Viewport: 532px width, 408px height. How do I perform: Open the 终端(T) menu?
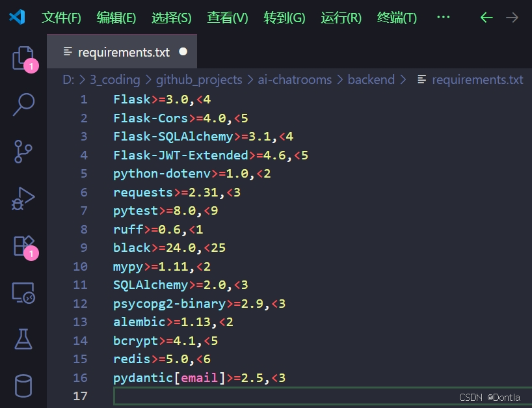click(397, 18)
